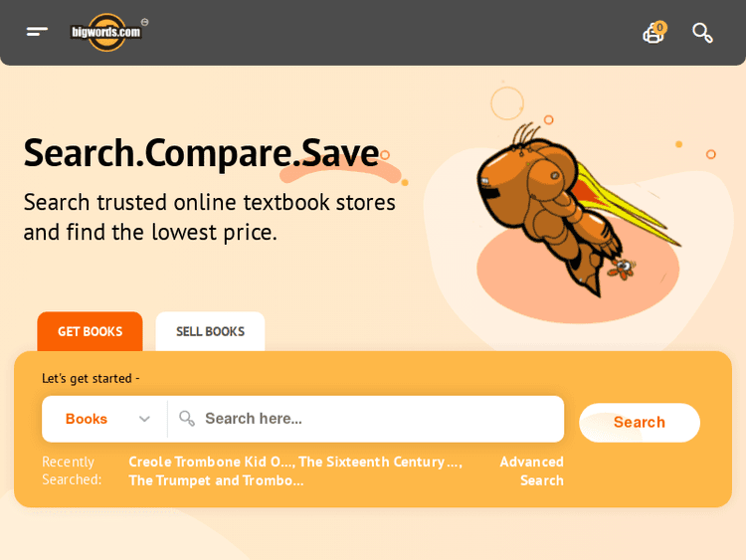Open the hamburger menu icon

pos(37,32)
